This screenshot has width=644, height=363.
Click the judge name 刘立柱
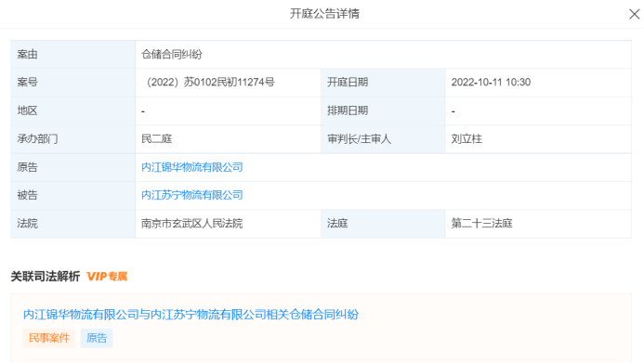click(x=467, y=139)
